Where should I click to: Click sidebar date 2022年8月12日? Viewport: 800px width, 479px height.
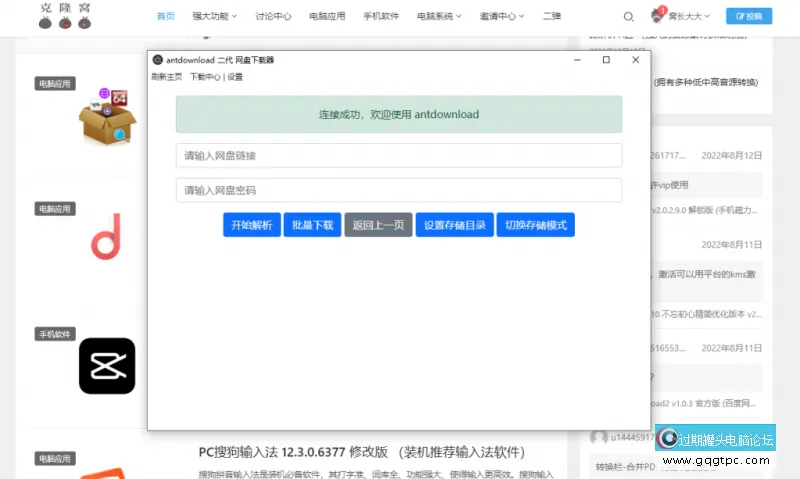click(732, 156)
